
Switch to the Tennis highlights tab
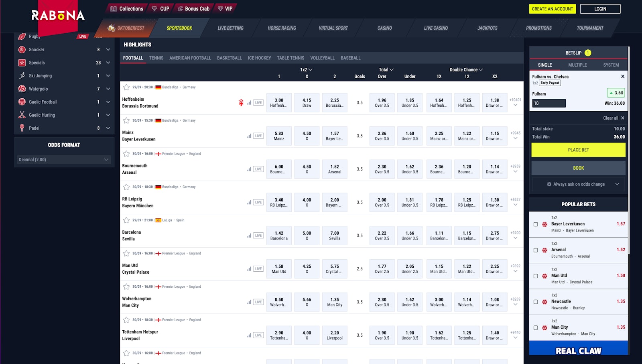[156, 58]
